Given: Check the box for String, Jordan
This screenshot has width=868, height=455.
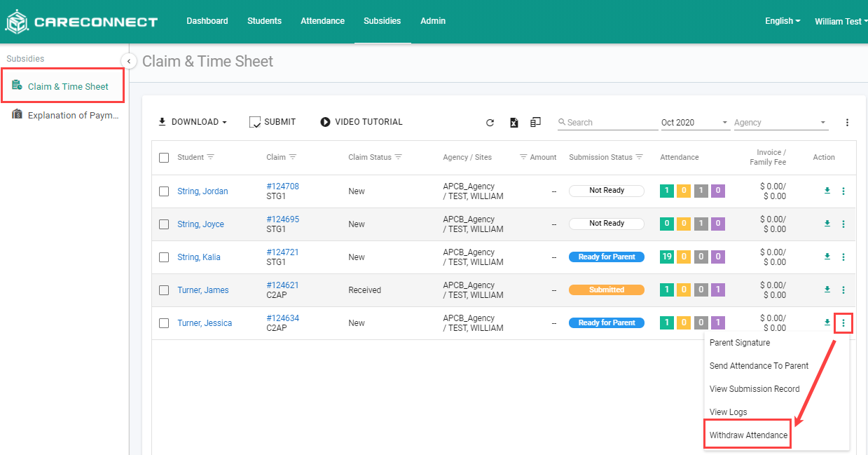Looking at the screenshot, I should pyautogui.click(x=164, y=191).
